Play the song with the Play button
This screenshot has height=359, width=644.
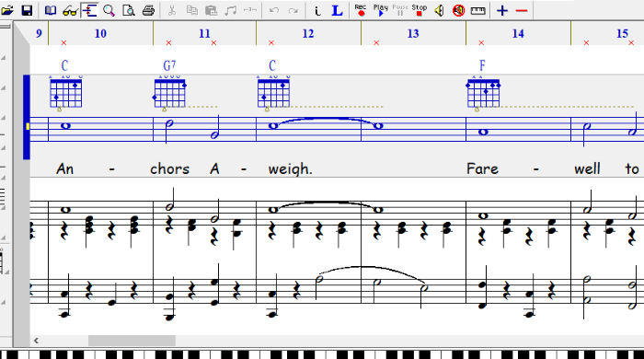(380, 11)
